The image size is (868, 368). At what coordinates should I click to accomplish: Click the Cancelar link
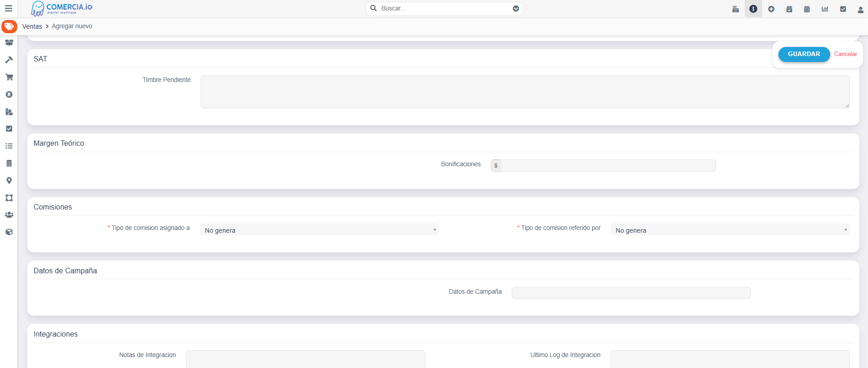coord(845,54)
